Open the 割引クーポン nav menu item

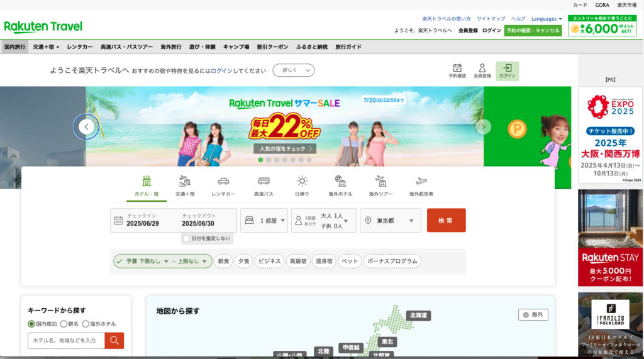273,47
